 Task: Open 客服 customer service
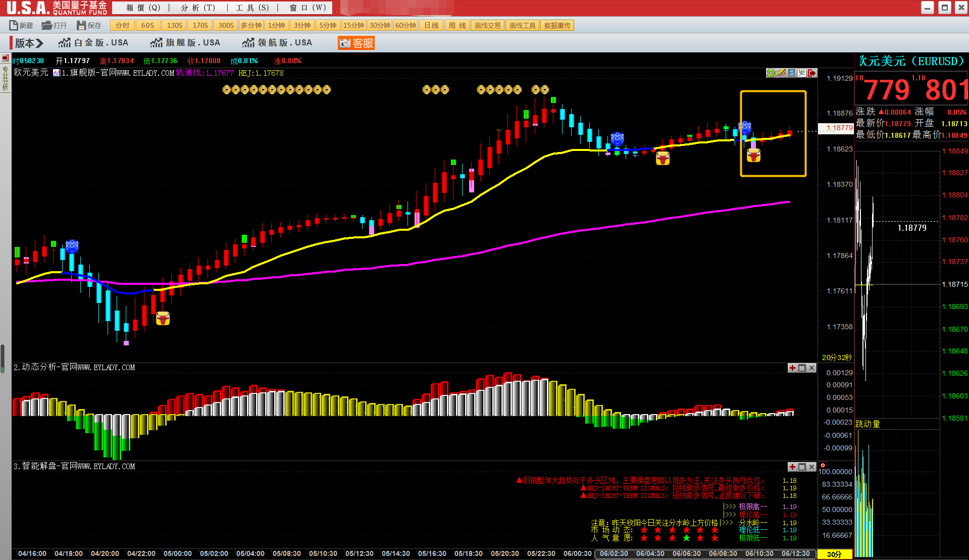pyautogui.click(x=356, y=43)
